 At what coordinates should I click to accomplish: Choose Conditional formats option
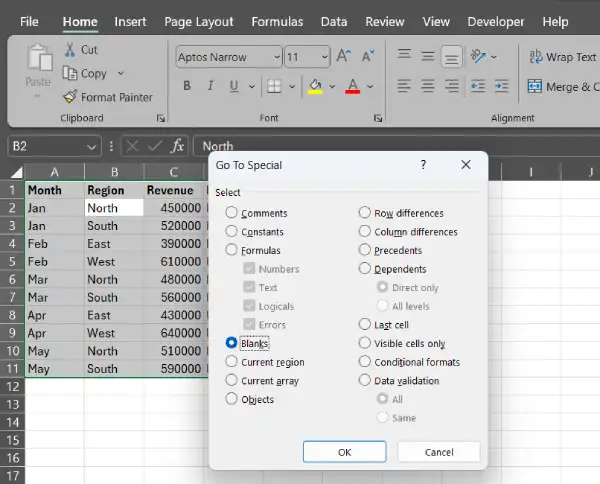(364, 361)
